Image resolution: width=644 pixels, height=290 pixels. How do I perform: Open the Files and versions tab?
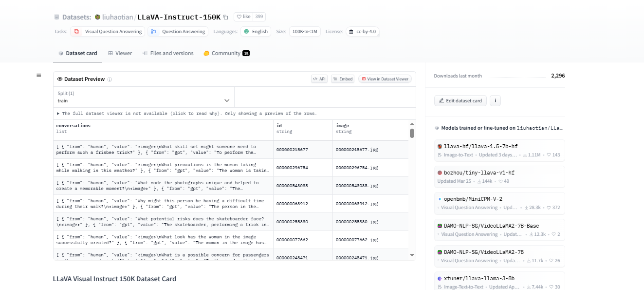168,53
